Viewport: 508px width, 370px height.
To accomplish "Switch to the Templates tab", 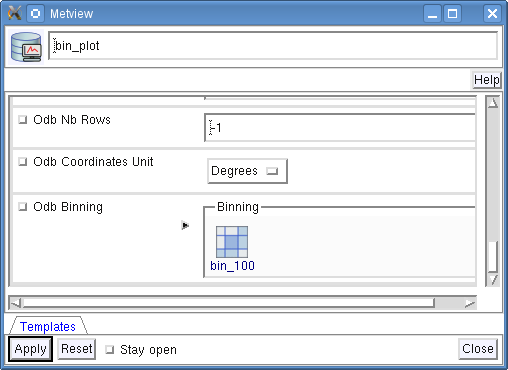I will tap(48, 326).
